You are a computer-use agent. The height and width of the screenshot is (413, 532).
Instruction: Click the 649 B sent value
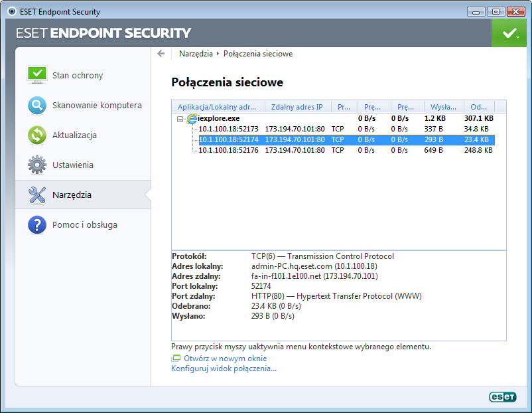tap(434, 150)
